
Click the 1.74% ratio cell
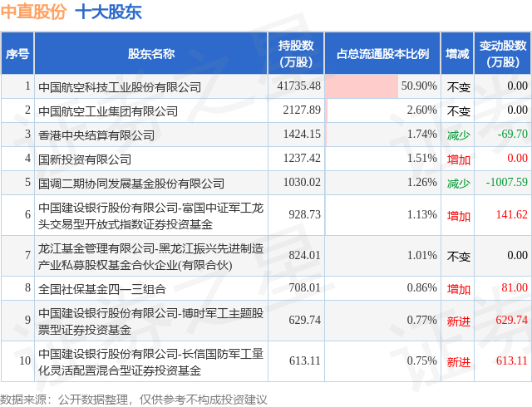click(382, 135)
